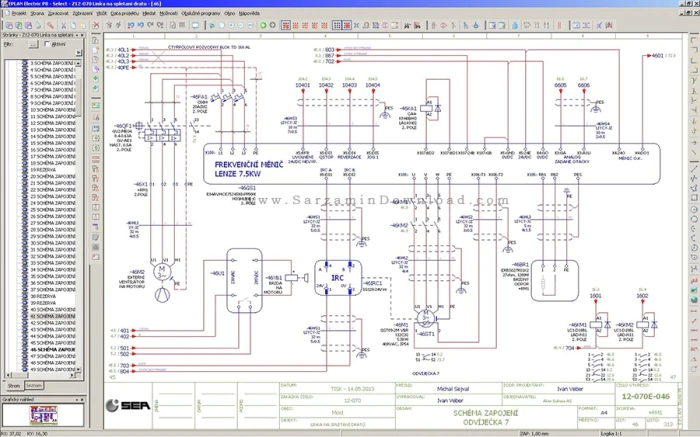Click the green second project icon in toolbar

[19, 25]
